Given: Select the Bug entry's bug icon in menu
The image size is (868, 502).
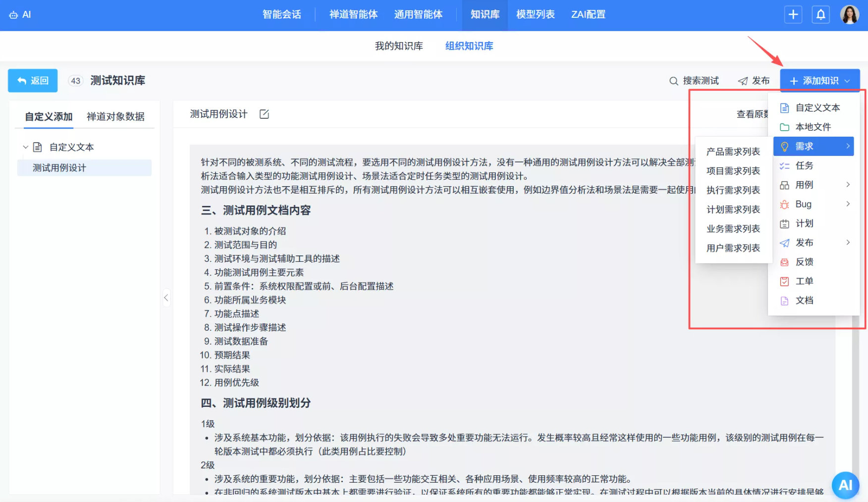Looking at the screenshot, I should pos(784,204).
